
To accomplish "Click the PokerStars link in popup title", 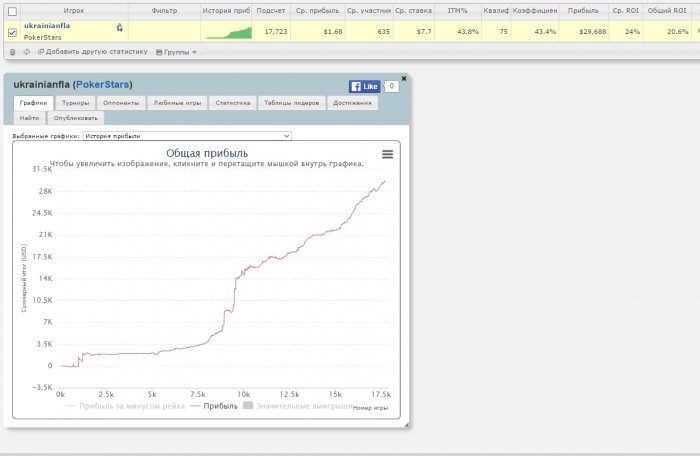I will 102,84.
